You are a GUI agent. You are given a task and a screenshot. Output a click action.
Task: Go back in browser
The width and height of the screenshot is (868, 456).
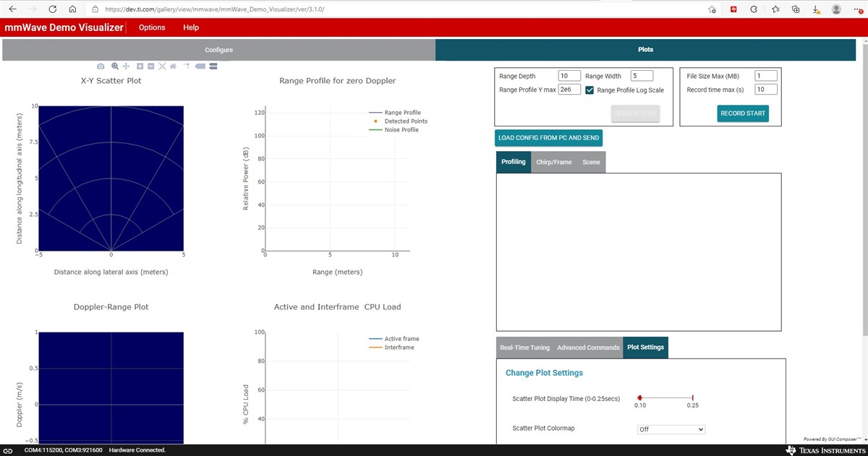click(12, 9)
